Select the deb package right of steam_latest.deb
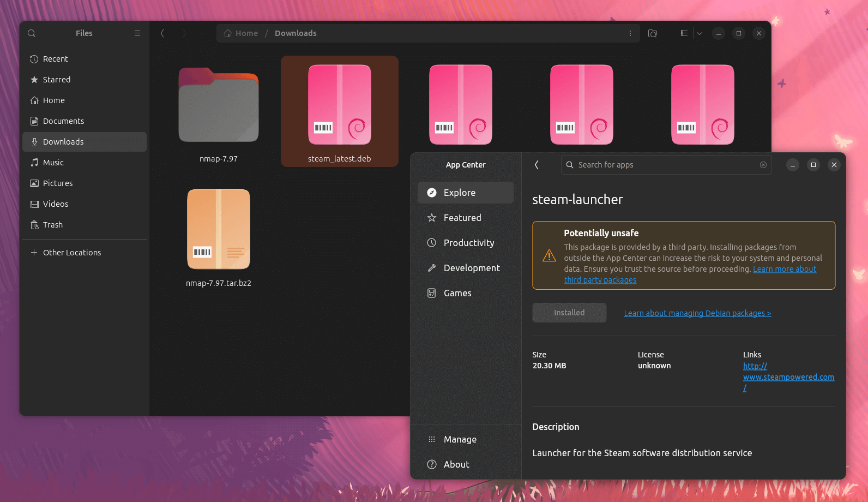Image resolution: width=868 pixels, height=502 pixels. (x=461, y=105)
